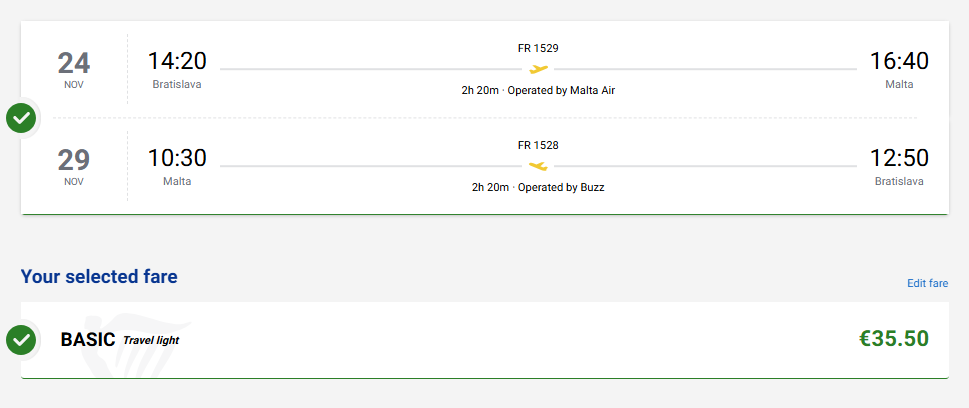Select the 29 NOV return date
Viewport: 969px width, 408px height.
(74, 165)
